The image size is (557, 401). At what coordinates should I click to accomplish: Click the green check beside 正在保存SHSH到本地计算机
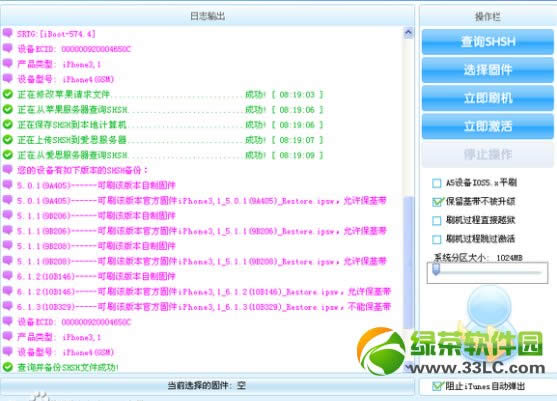7,125
